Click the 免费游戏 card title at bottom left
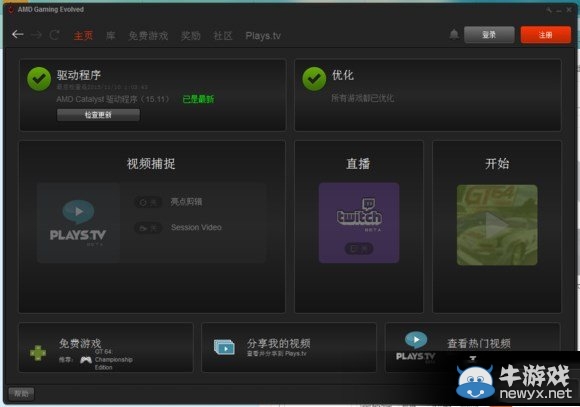Image resolution: width=580 pixels, height=407 pixels. tap(80, 343)
